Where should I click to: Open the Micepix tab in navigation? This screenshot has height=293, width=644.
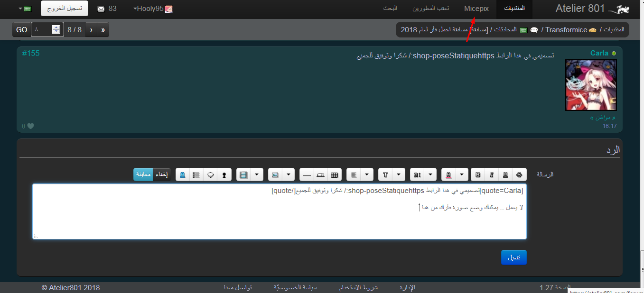pos(476,9)
